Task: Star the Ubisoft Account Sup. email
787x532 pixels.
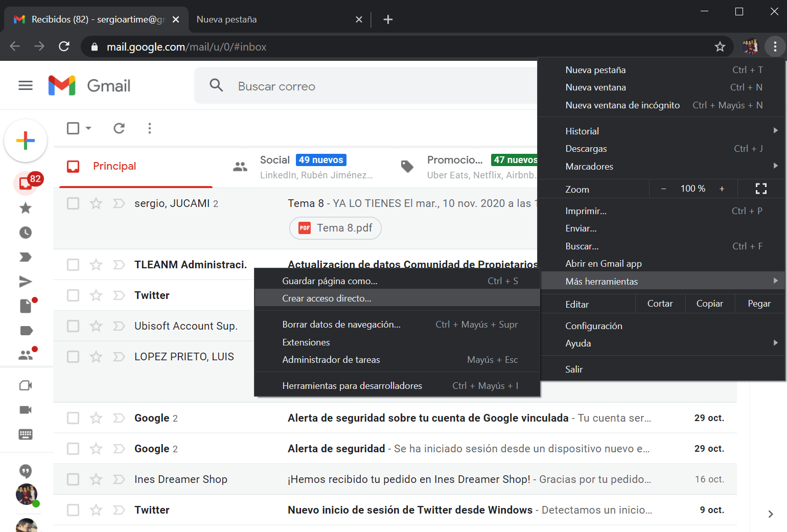Action: tap(96, 326)
